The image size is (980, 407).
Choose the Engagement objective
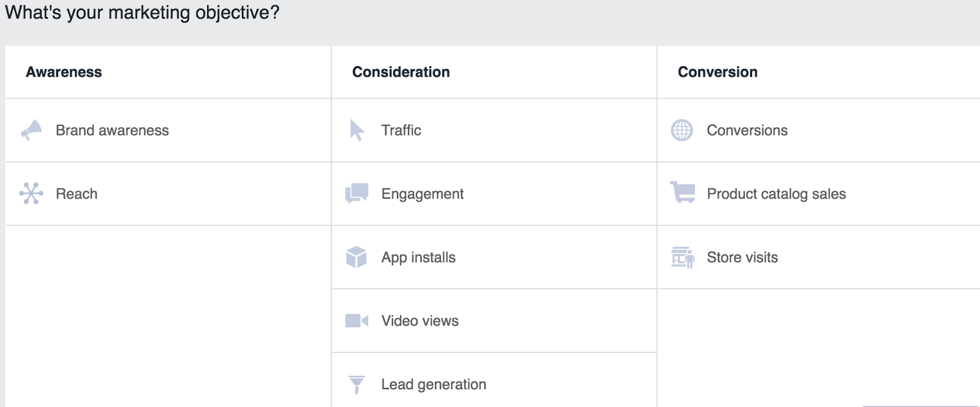pyautogui.click(x=494, y=194)
